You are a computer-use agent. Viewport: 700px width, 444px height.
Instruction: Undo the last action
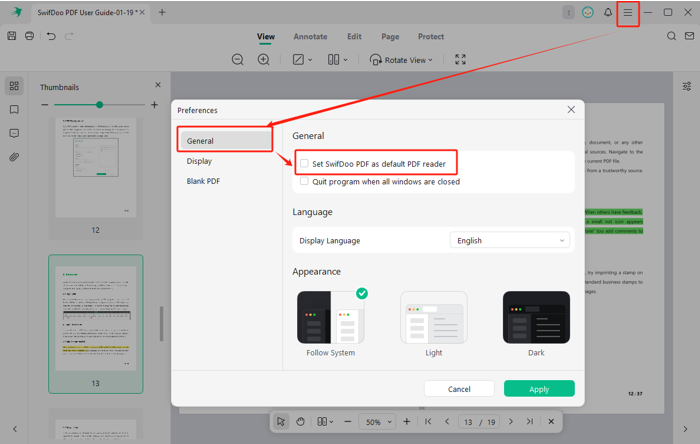[51, 36]
